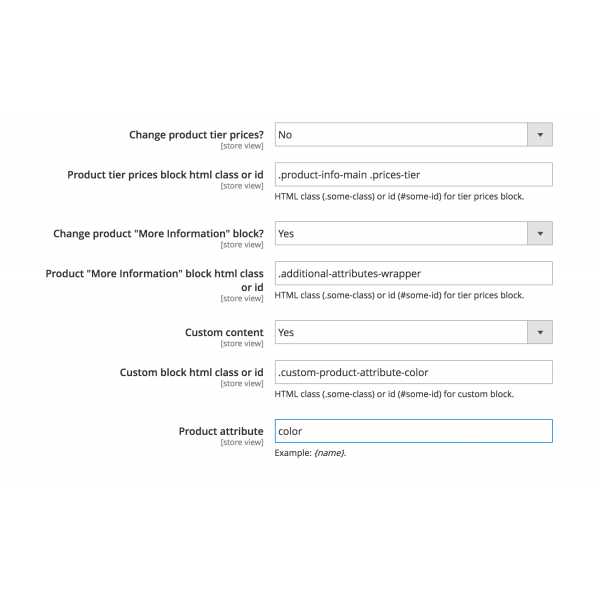This screenshot has width=600, height=600.
Task: Click the Example {name} hint text
Action: click(310, 453)
